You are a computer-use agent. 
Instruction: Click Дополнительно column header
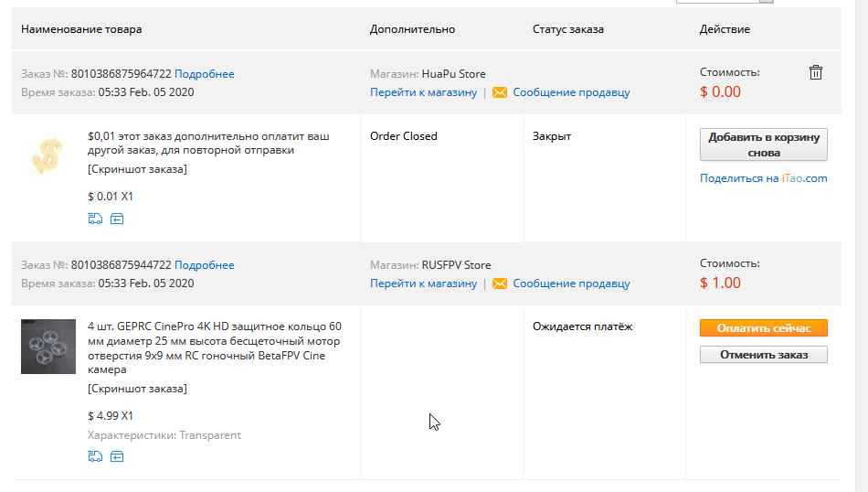412,29
